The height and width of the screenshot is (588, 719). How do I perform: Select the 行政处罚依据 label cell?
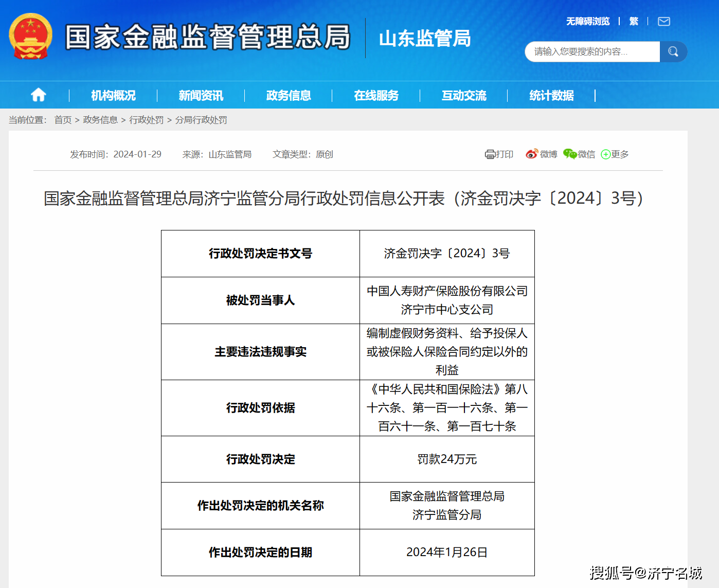(260, 408)
